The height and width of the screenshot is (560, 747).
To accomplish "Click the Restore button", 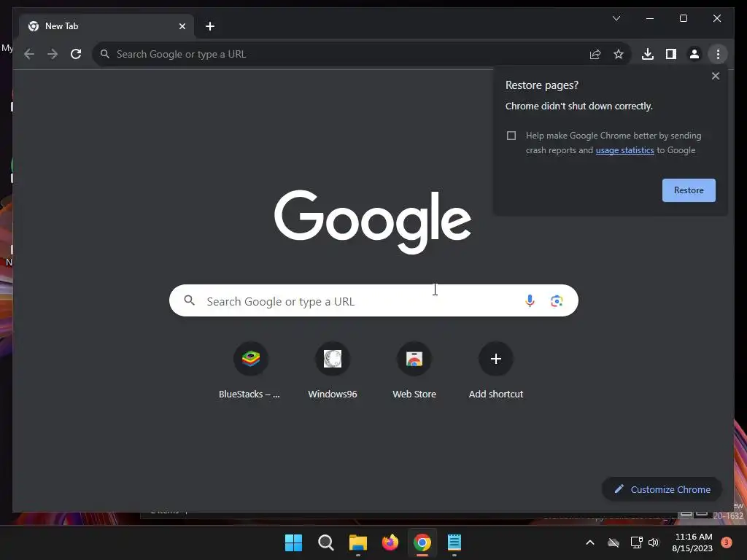I will pyautogui.click(x=689, y=190).
